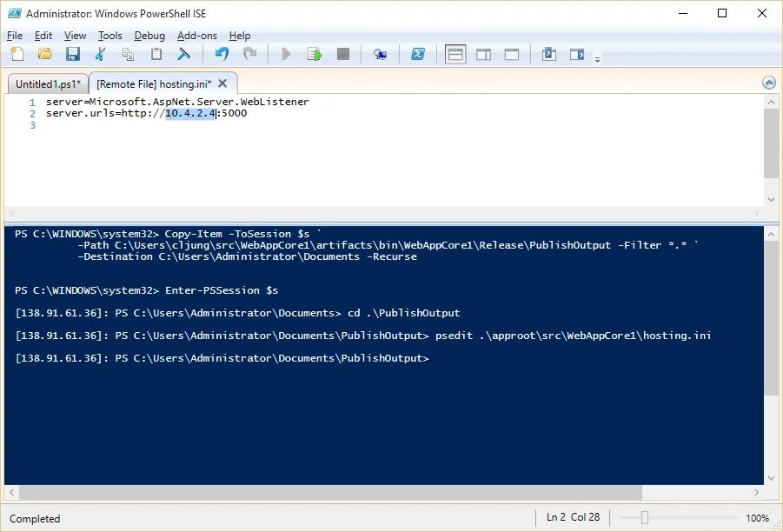Click the script pane scroll down arrow

[771, 199]
